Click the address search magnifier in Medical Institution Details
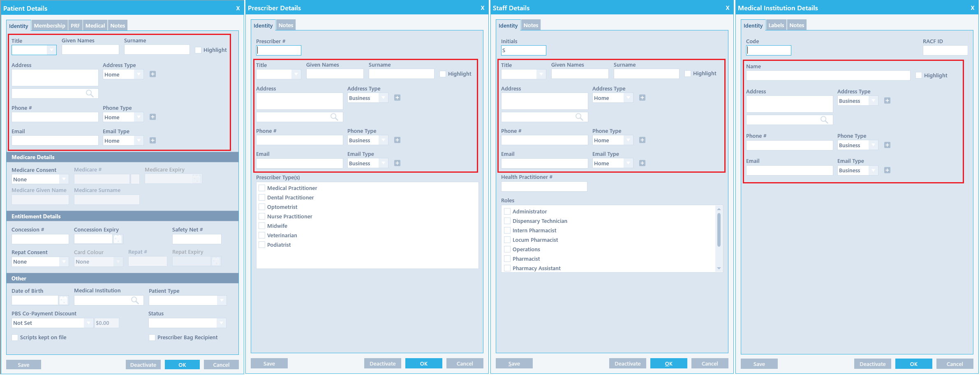 (824, 120)
